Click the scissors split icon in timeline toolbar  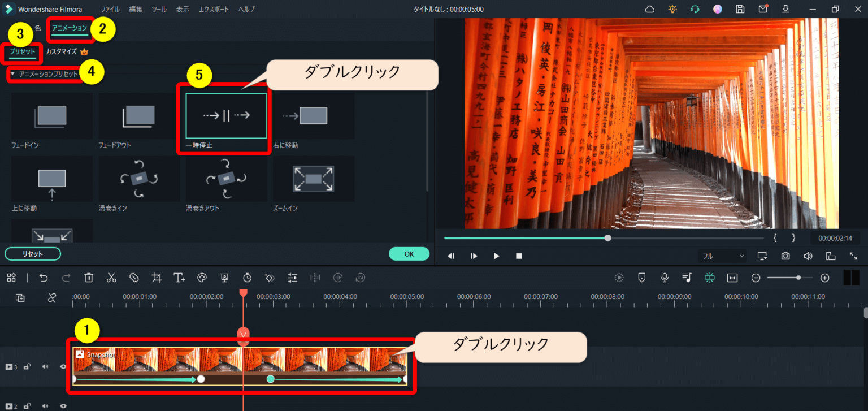coord(111,278)
